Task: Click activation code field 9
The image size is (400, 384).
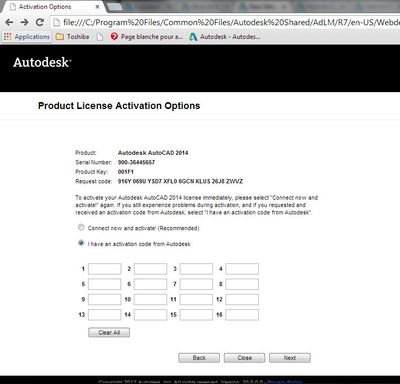Action: [x=105, y=299]
